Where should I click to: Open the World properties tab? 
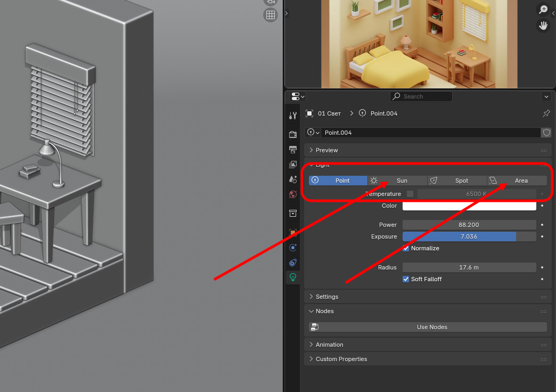coord(292,194)
